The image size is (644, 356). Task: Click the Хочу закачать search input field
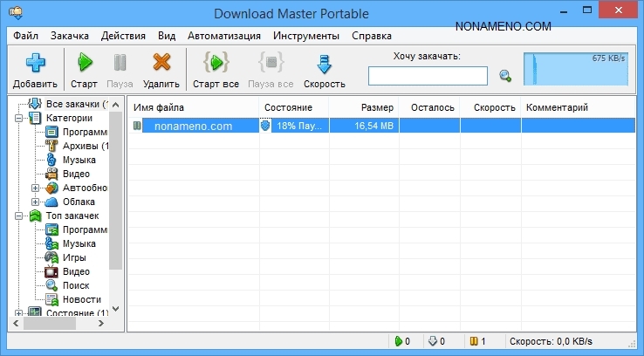[428, 76]
